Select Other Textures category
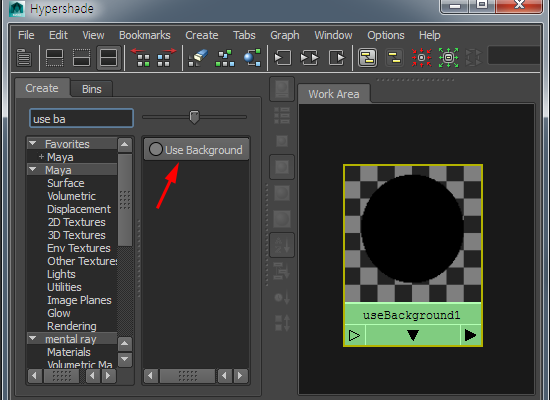550x400 pixels. point(82,261)
